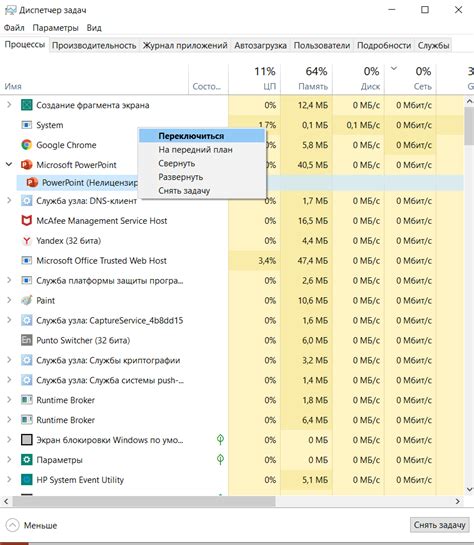The width and height of the screenshot is (474, 545).
Task: Click the Экран блокировки Windows icon
Action: (27, 440)
